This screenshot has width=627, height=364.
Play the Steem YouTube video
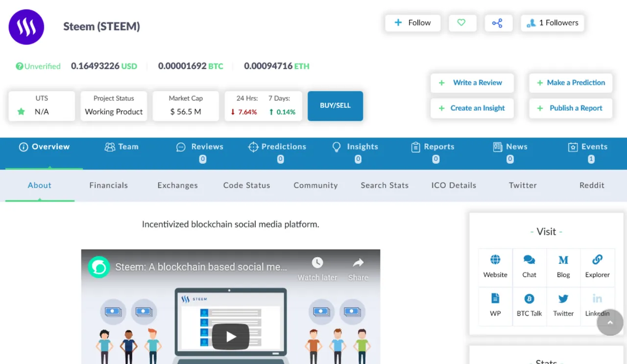click(231, 336)
